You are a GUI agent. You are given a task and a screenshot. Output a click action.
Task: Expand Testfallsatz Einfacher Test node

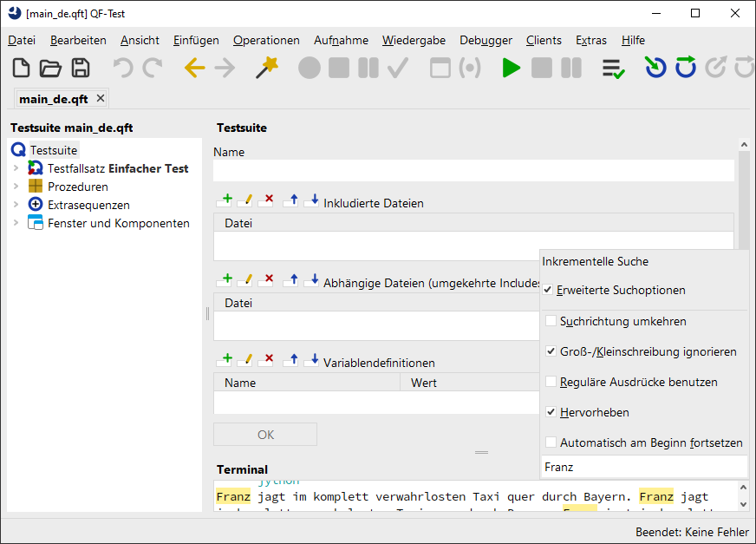click(16, 168)
